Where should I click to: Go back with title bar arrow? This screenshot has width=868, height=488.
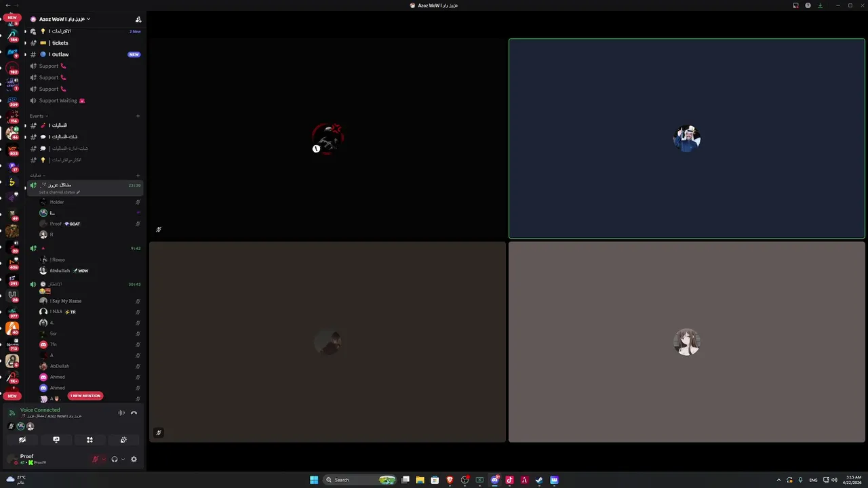pos(7,5)
